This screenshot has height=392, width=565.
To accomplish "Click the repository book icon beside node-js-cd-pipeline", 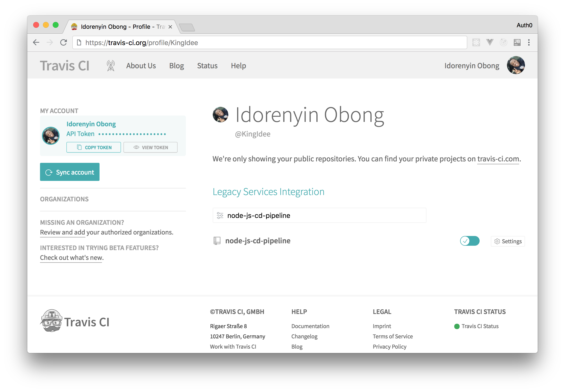I will 217,241.
